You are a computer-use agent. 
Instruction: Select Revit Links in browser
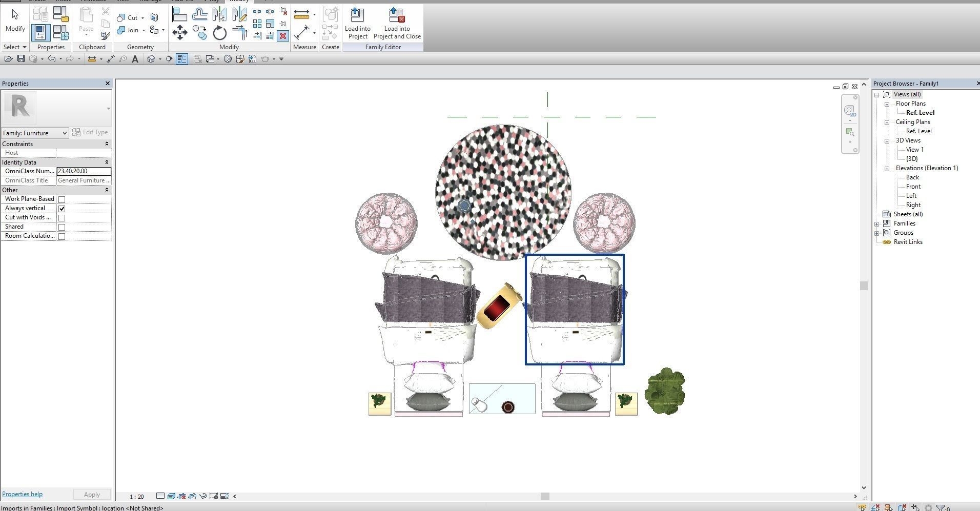pos(908,242)
